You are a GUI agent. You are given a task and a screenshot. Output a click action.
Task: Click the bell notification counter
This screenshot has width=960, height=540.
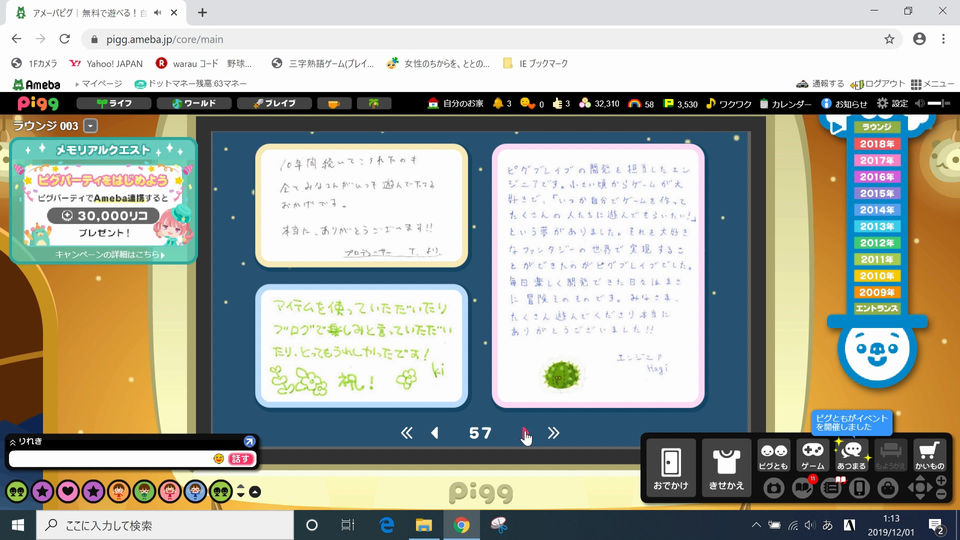[502, 103]
